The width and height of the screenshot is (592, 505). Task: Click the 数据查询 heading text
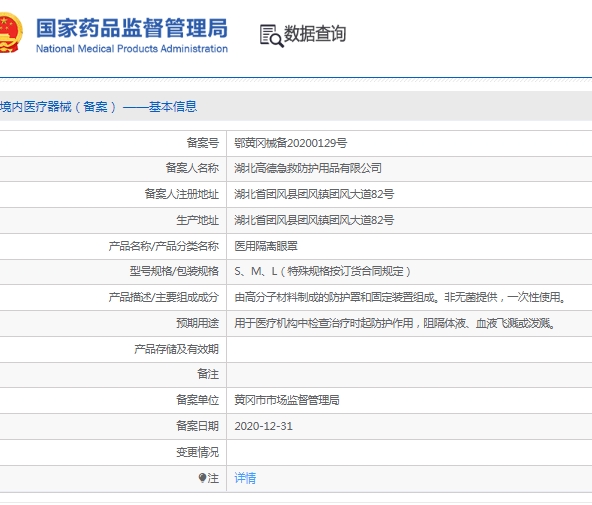(x=314, y=34)
